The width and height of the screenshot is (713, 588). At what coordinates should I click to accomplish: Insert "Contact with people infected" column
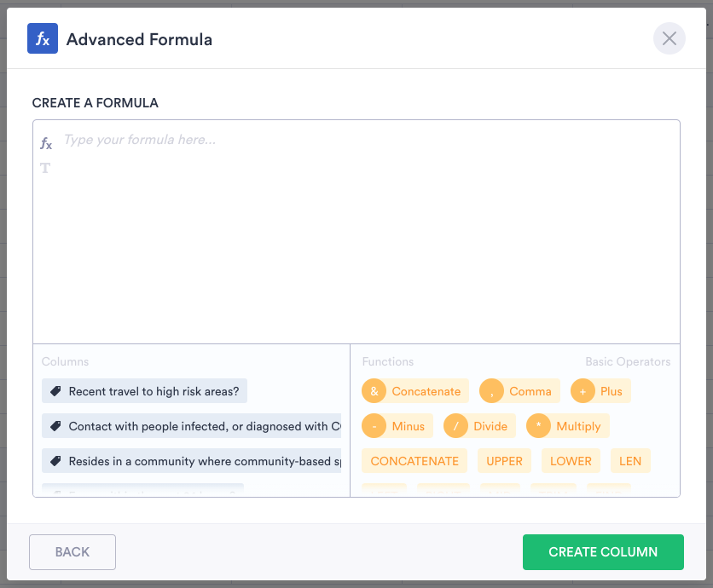(192, 426)
